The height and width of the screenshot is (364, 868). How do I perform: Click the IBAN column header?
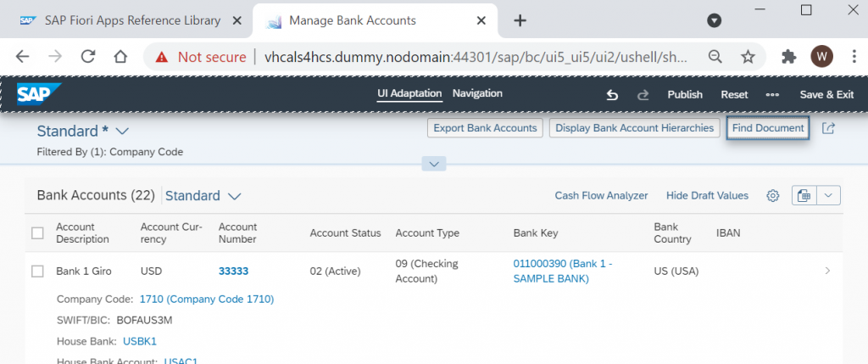[728, 233]
